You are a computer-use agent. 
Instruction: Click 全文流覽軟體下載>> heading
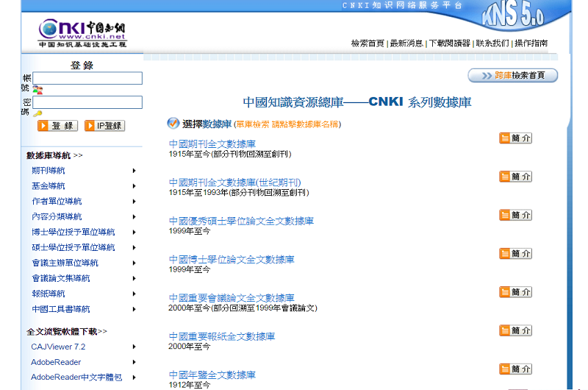[x=67, y=332]
